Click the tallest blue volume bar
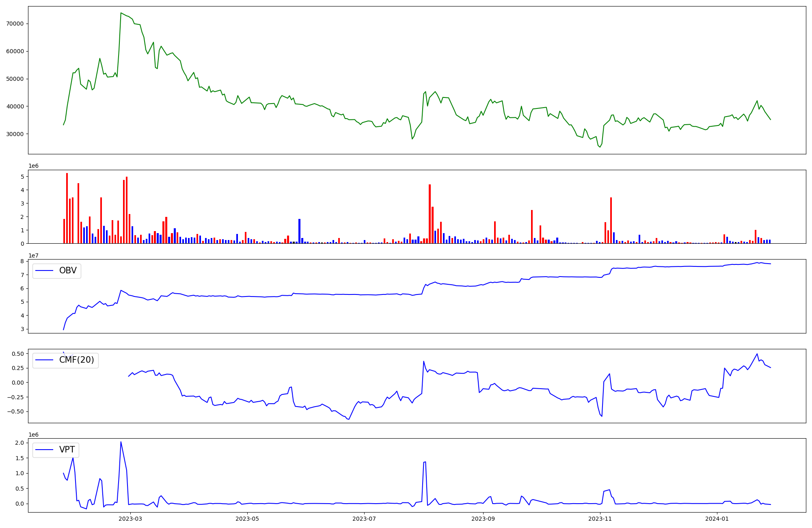This screenshot has width=812, height=528. (x=299, y=231)
